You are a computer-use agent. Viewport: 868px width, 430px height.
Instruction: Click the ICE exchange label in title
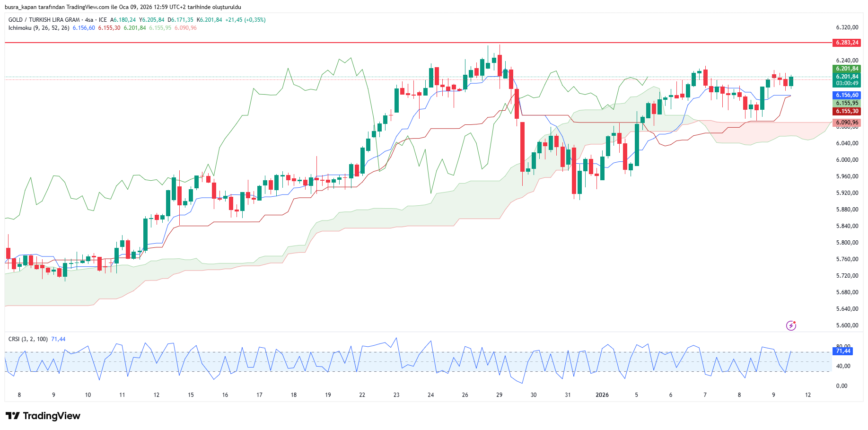point(103,20)
